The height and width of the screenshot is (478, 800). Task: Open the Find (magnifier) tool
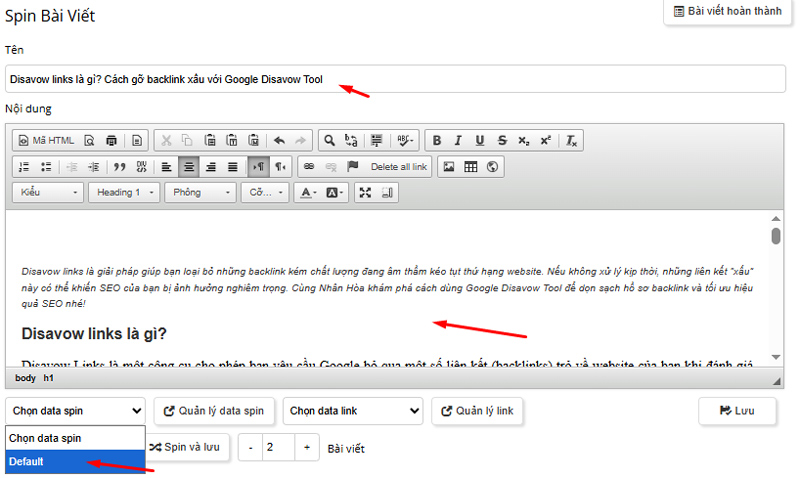point(327,141)
